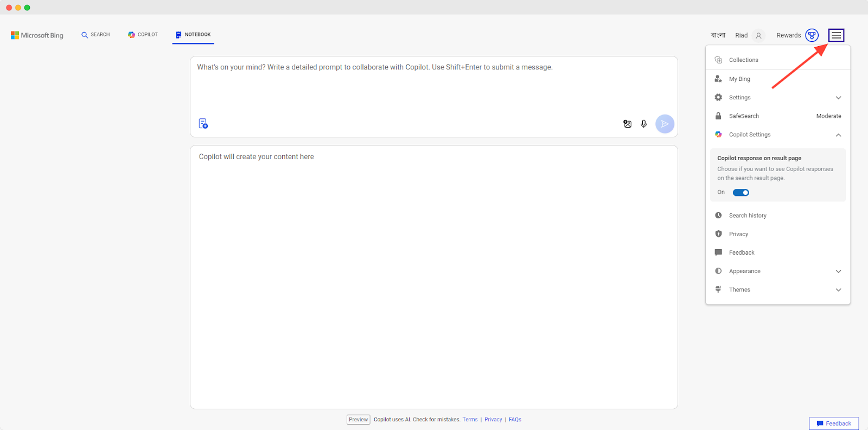
Task: Click the Copilot logo icon in navigation
Action: click(x=131, y=35)
